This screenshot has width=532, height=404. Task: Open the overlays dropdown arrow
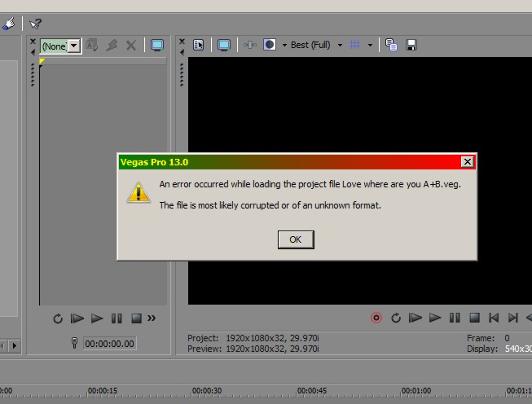pyautogui.click(x=370, y=45)
